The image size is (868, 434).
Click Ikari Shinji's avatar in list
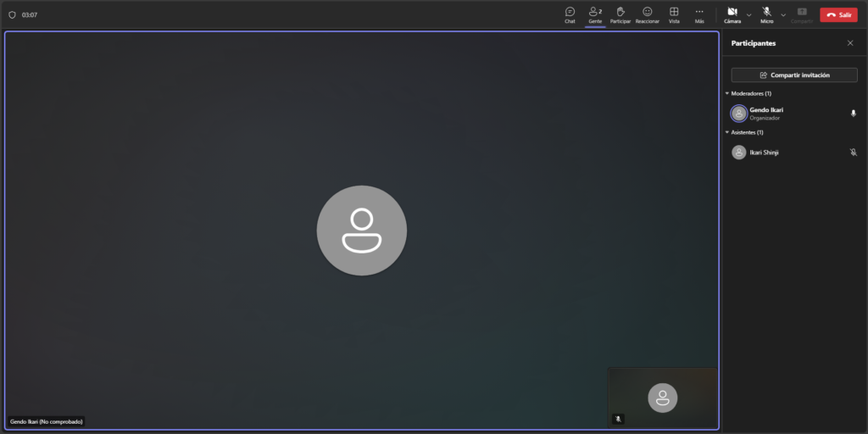tap(739, 153)
